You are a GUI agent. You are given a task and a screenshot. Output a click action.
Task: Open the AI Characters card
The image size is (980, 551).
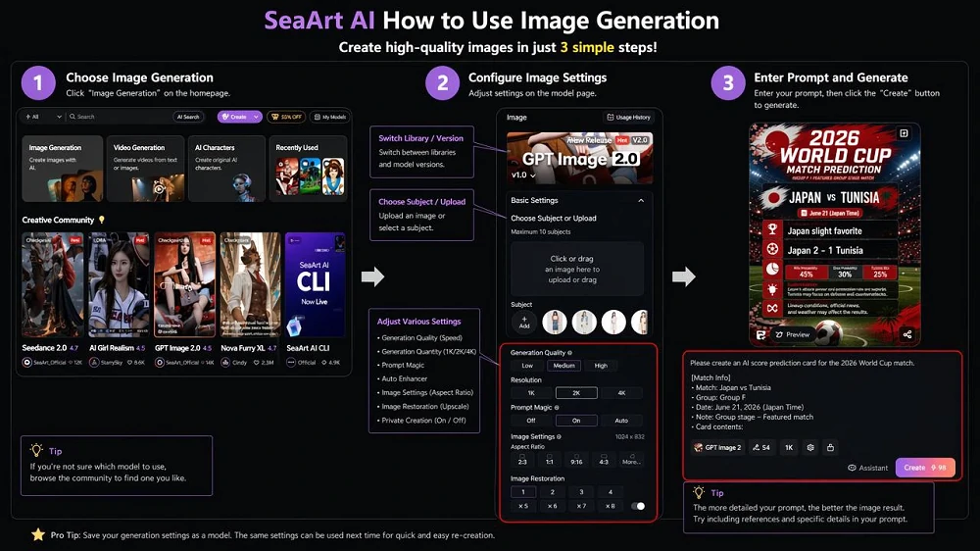click(227, 169)
